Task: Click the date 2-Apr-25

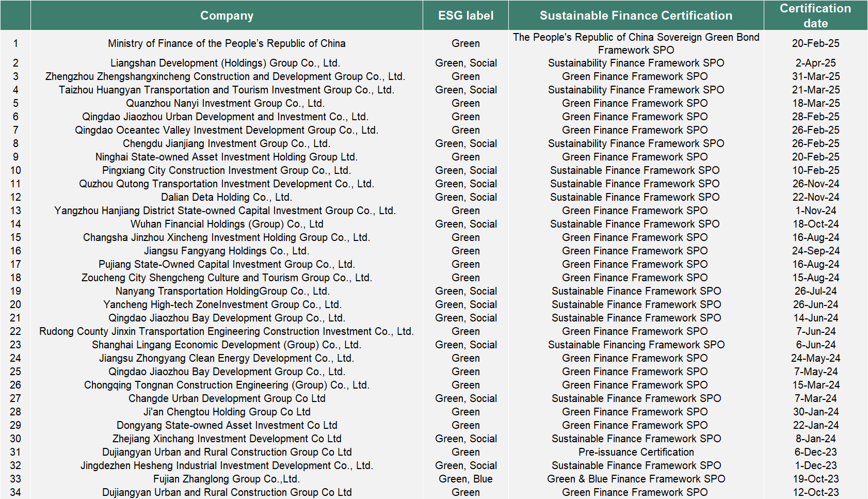Action: 815,63
